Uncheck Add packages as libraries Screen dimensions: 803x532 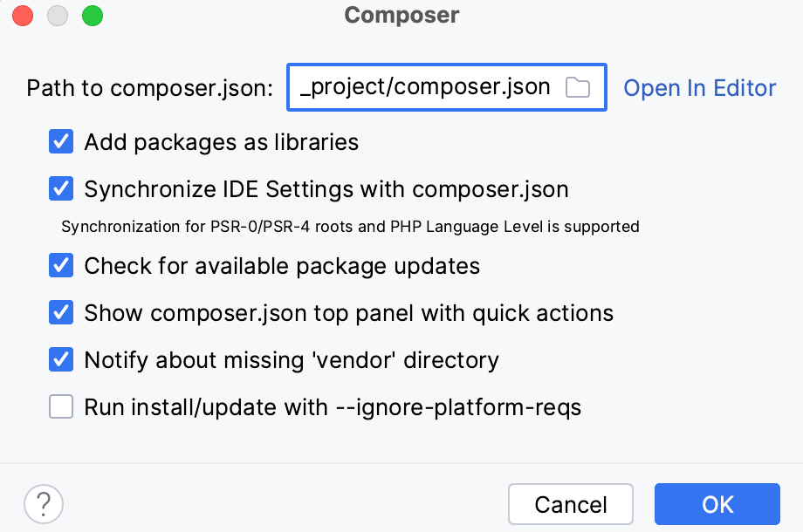[x=61, y=141]
